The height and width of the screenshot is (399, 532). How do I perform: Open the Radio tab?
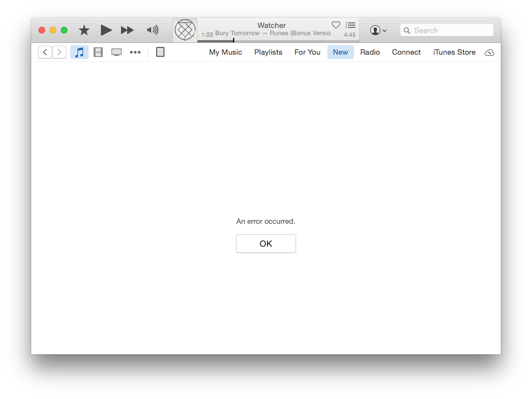(x=370, y=52)
